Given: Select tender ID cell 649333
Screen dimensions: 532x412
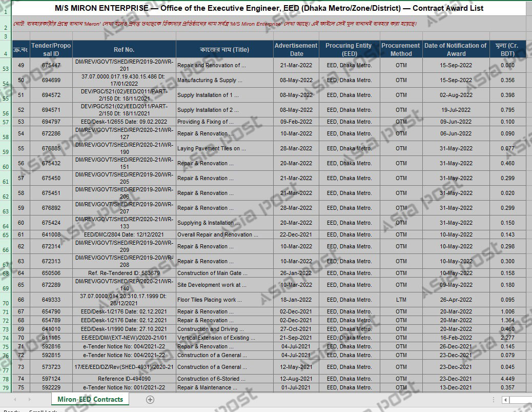Looking at the screenshot, I should coord(51,300).
